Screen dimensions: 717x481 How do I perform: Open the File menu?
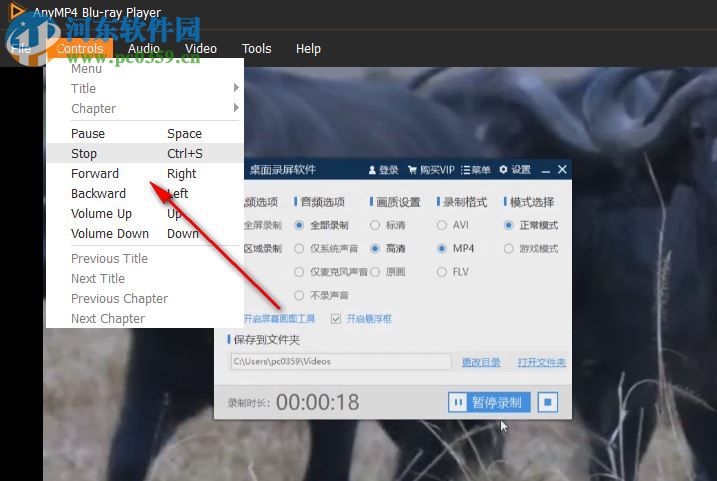(21, 48)
